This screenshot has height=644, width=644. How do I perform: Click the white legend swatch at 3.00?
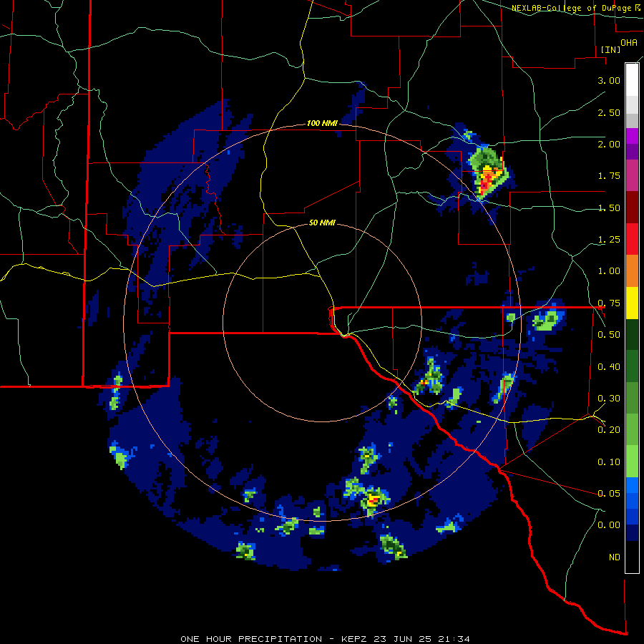pos(632,80)
